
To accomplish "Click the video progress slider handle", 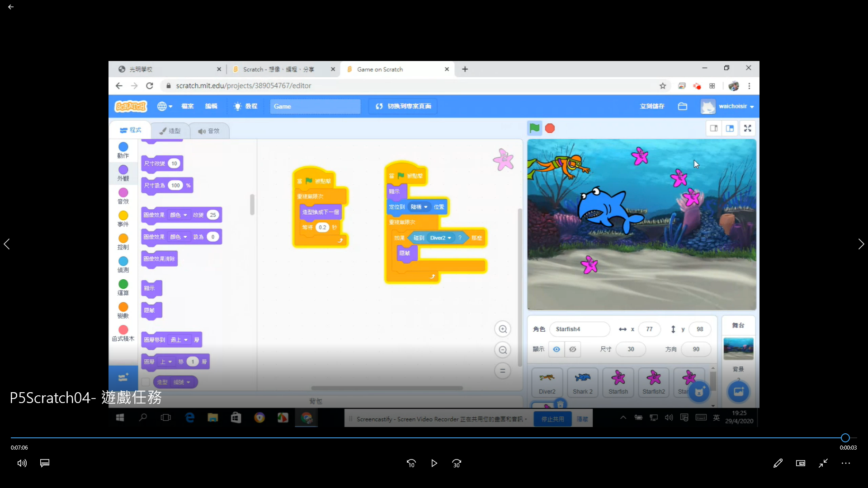I will (845, 437).
